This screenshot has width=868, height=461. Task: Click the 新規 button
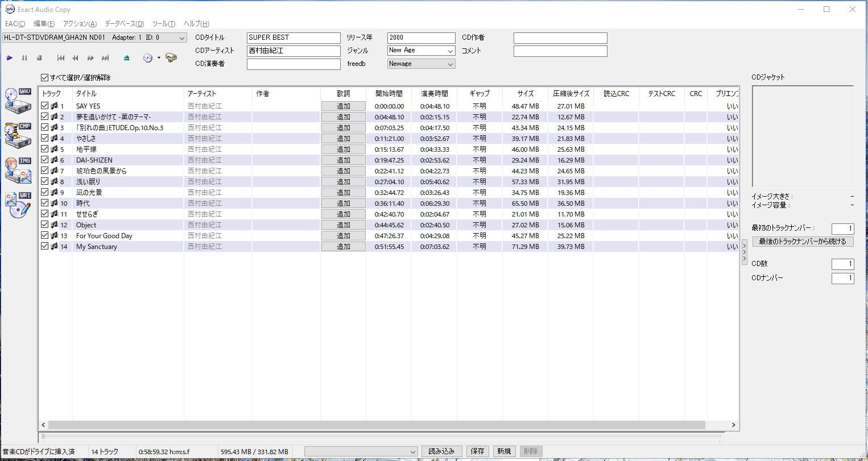pos(504,451)
